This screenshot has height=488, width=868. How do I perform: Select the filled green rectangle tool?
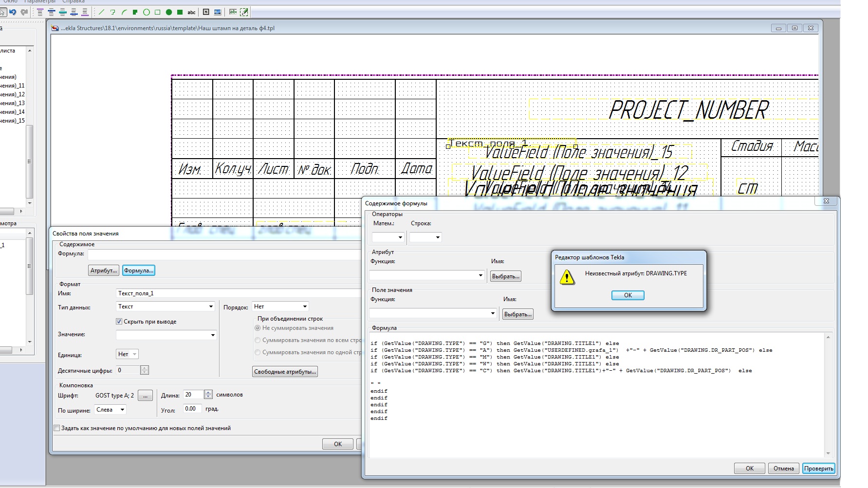[x=180, y=12]
